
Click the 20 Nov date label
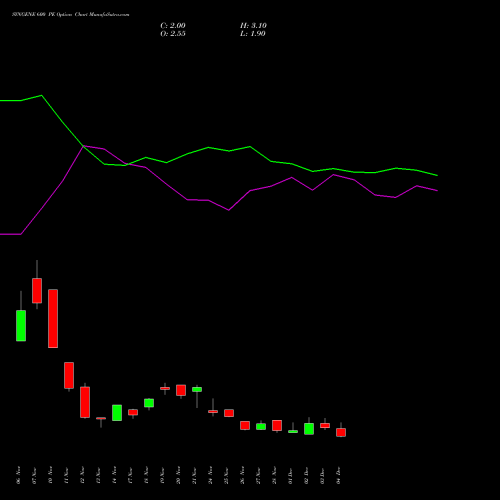pyautogui.click(x=178, y=475)
